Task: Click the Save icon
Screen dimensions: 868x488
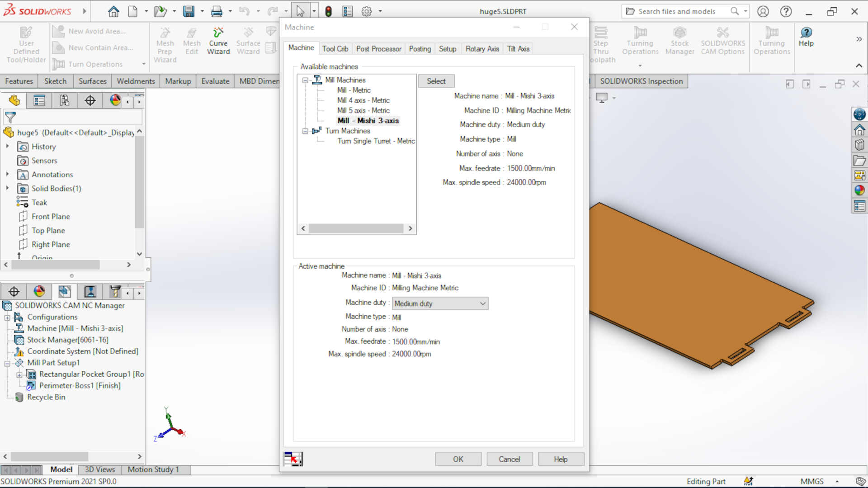Action: click(x=188, y=11)
